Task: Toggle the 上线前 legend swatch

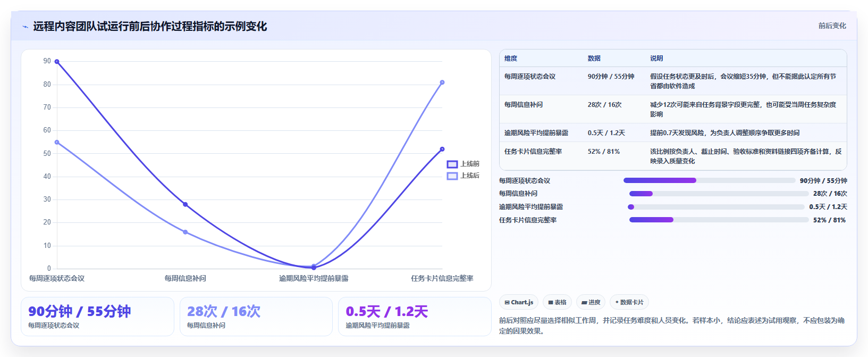Action: click(452, 164)
